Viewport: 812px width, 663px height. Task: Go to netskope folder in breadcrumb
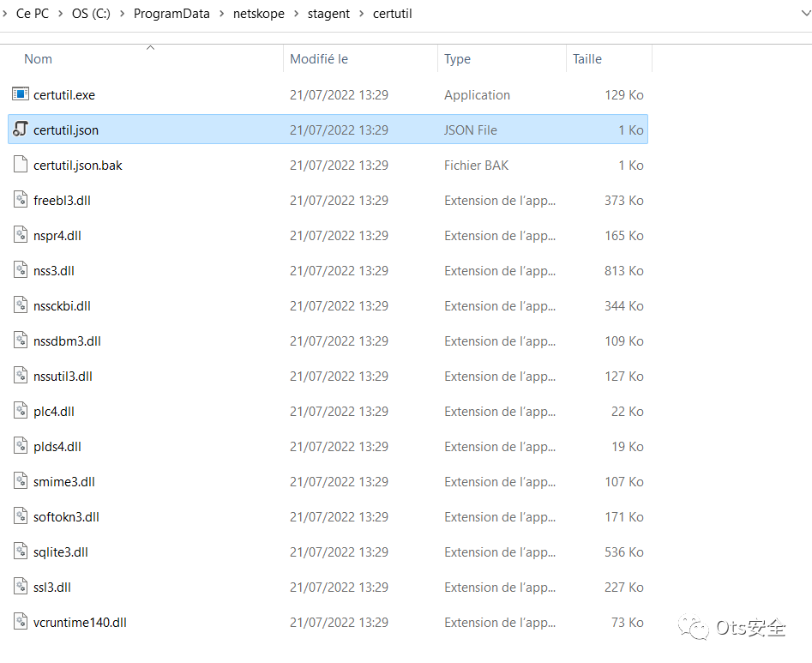tap(258, 14)
